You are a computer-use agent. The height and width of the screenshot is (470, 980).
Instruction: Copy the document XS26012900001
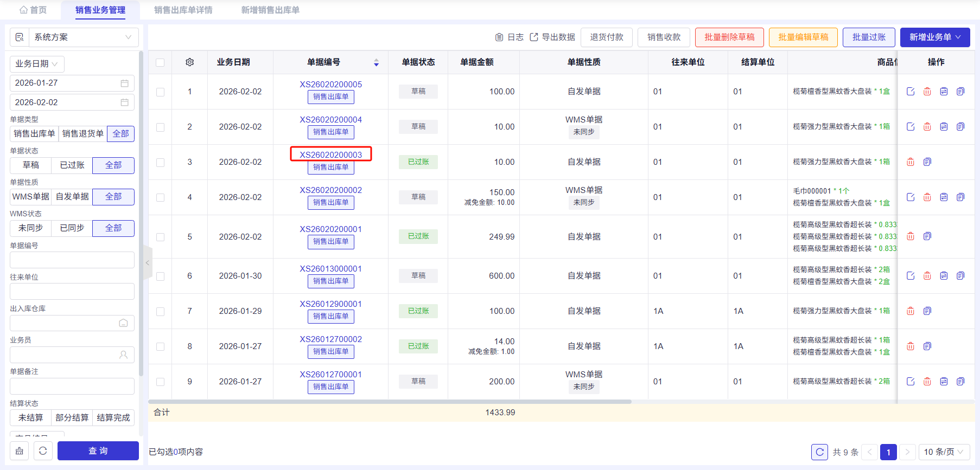927,311
